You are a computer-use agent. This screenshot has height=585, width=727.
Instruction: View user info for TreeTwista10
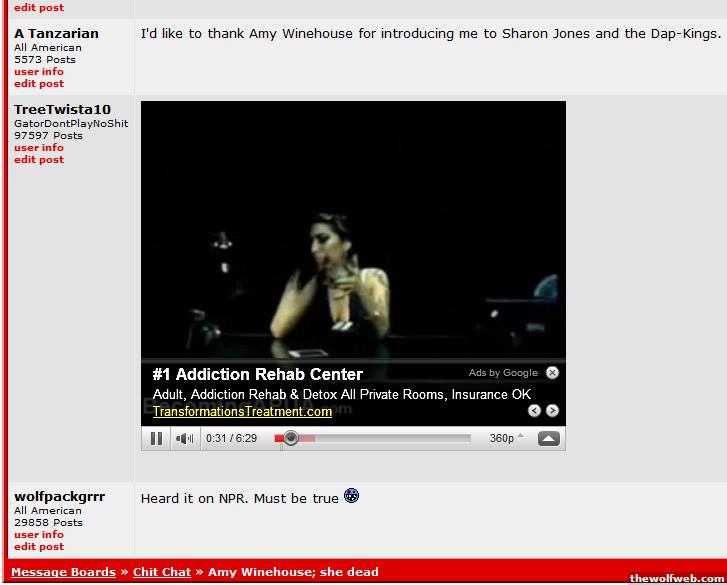tap(39, 148)
